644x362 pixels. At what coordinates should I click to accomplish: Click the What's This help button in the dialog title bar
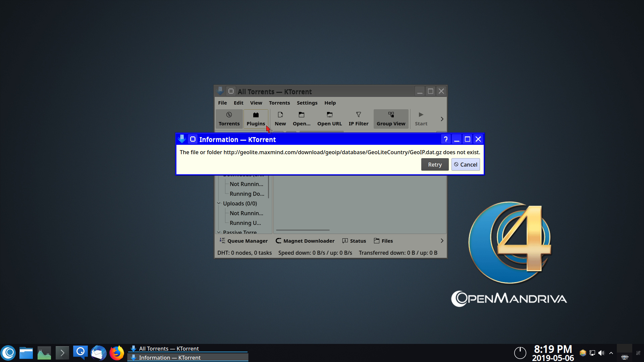[x=445, y=139]
